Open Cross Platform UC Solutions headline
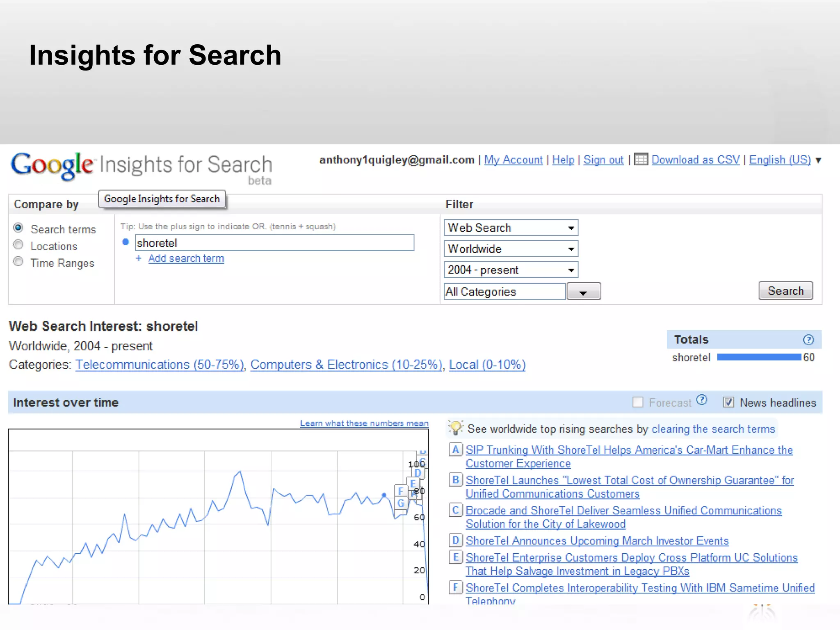 [x=632, y=564]
